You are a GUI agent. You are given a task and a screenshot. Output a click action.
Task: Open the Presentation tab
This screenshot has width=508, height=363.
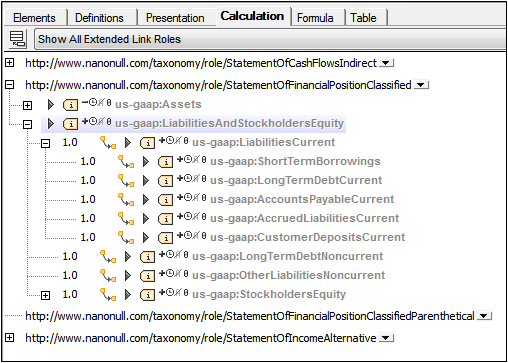(x=175, y=18)
